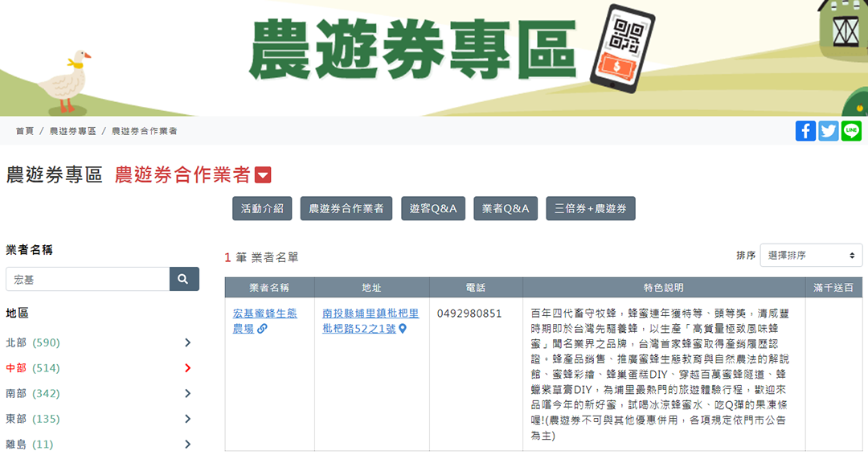The height and width of the screenshot is (455, 868).
Task: Click map pin icon beside address
Action: click(403, 329)
